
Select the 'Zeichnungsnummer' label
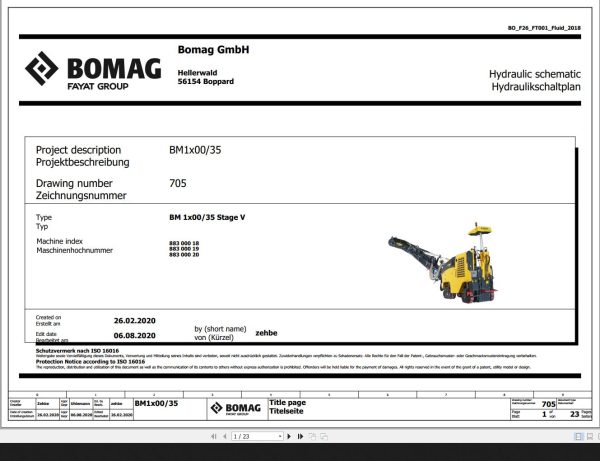pos(81,195)
